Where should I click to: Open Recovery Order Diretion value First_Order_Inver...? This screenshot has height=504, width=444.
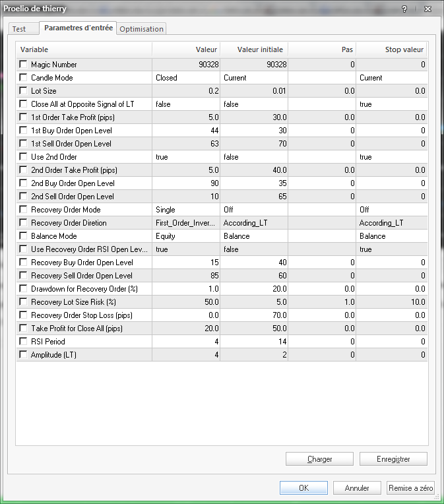[x=186, y=223]
